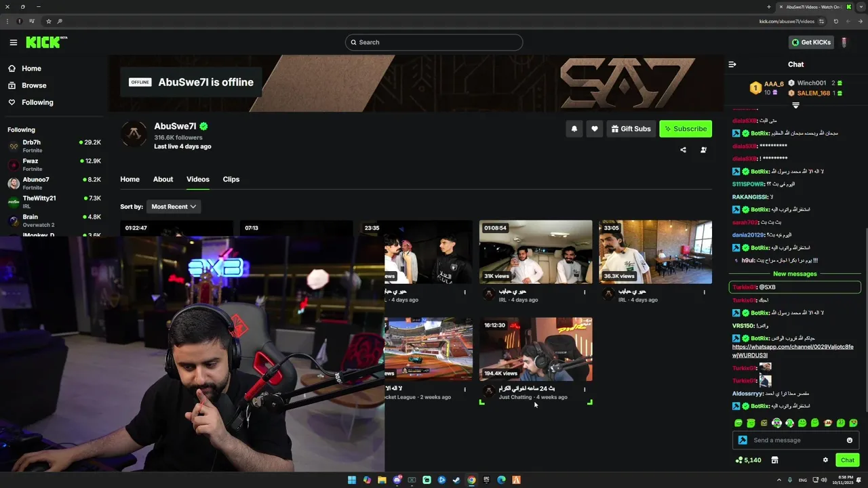The width and height of the screenshot is (868, 488).
Task: Collapse the chat panel
Action: (x=732, y=64)
